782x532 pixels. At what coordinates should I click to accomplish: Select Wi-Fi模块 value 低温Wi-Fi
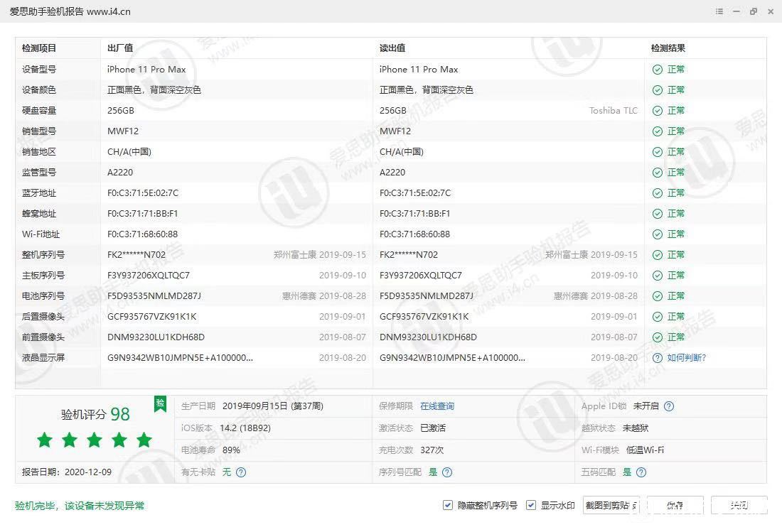click(x=645, y=450)
